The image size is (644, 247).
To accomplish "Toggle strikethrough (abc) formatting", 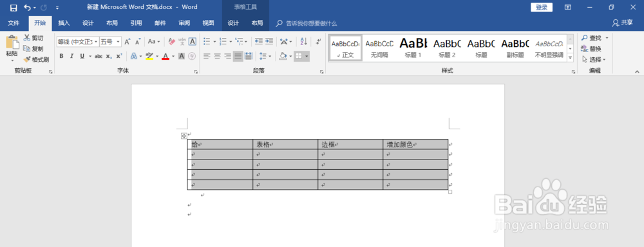I will pos(98,56).
